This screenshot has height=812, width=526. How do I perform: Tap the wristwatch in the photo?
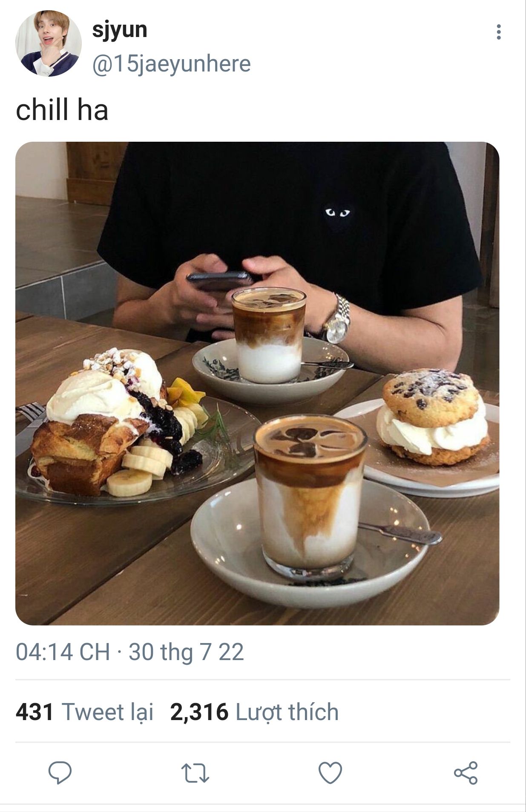click(336, 320)
